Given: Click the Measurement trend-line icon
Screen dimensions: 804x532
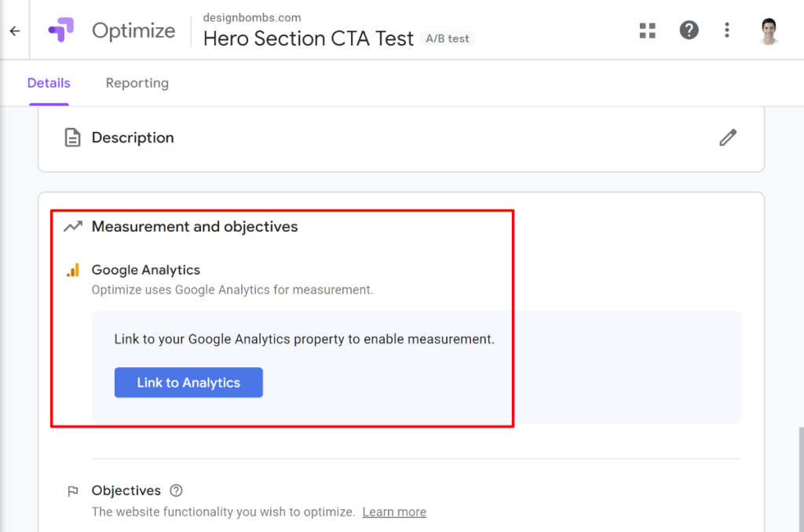Looking at the screenshot, I should [x=73, y=227].
